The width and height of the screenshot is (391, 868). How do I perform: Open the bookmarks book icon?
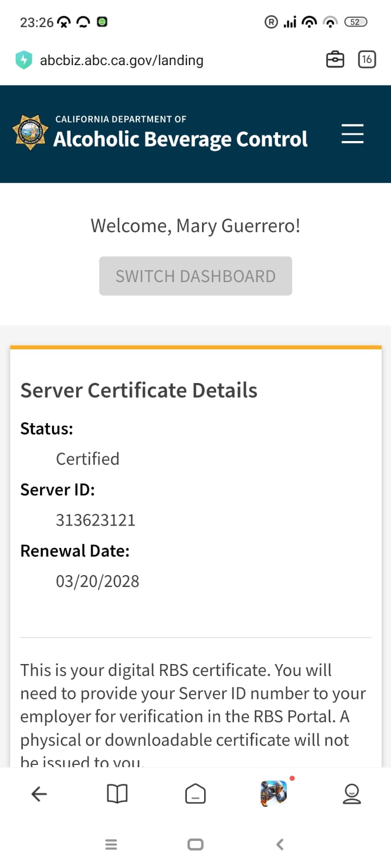pyautogui.click(x=117, y=794)
